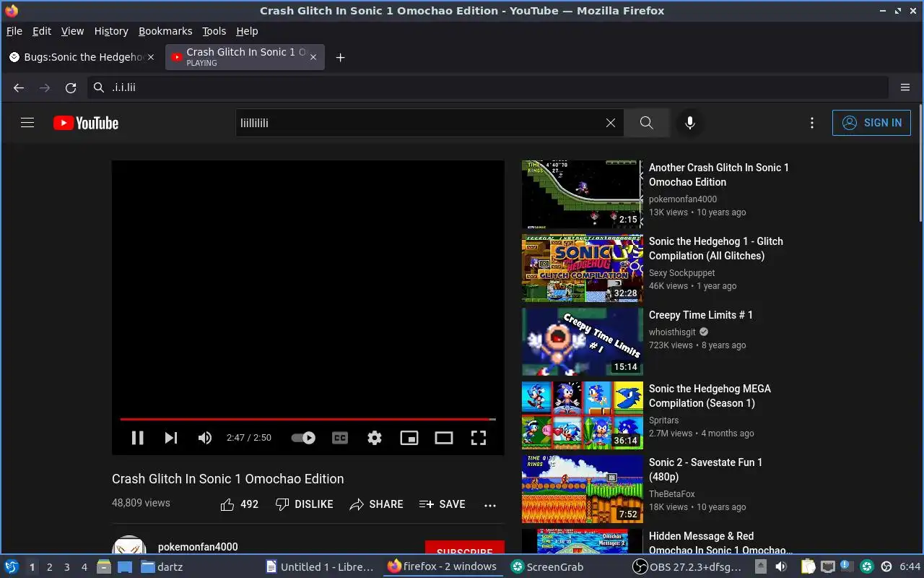The height and width of the screenshot is (578, 924).
Task: Open Another Crash Glitch video thumbnail
Action: click(x=582, y=194)
